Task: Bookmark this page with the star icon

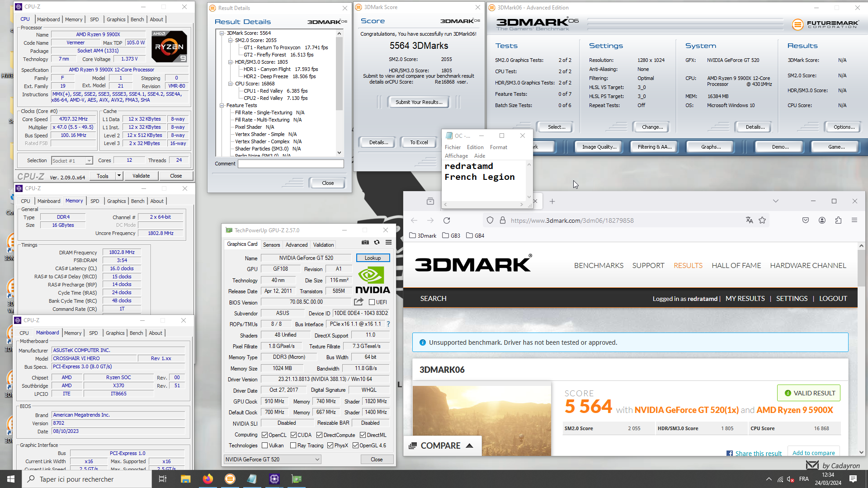Action: [762, 220]
